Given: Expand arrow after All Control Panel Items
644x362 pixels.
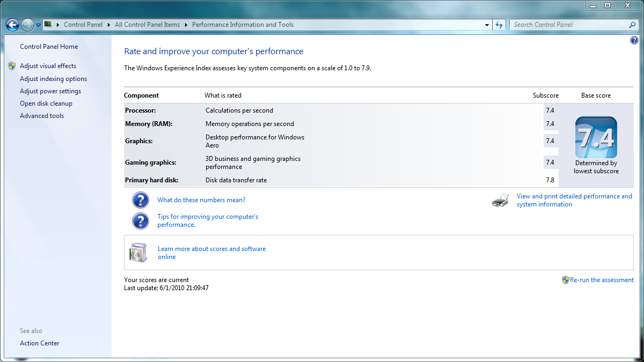Looking at the screenshot, I should pyautogui.click(x=186, y=25).
